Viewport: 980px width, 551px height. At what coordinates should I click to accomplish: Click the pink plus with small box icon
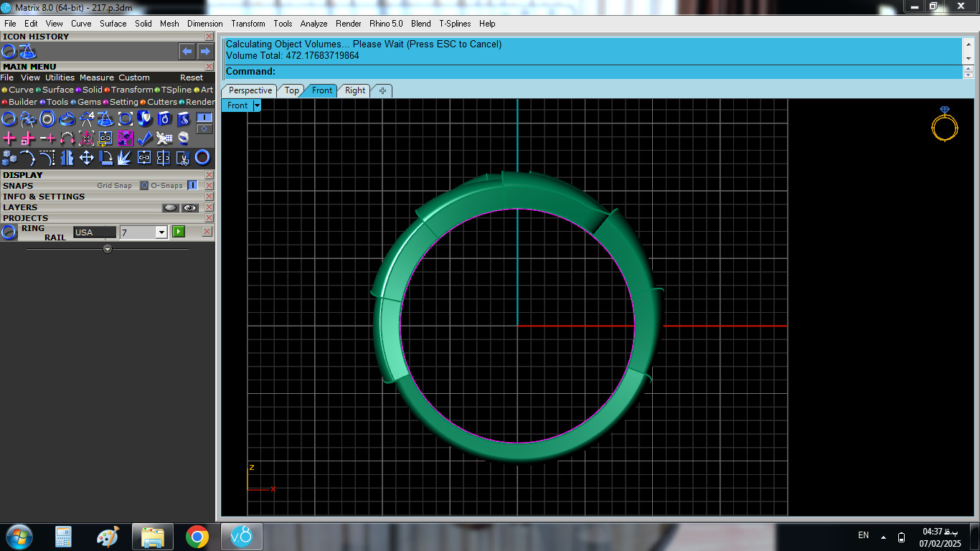click(28, 138)
